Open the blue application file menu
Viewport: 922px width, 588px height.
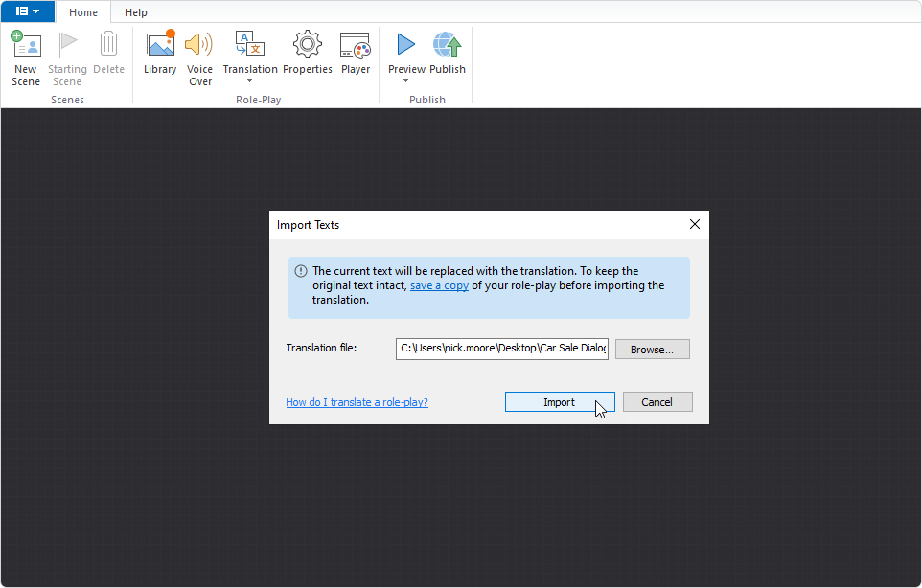[x=28, y=11]
